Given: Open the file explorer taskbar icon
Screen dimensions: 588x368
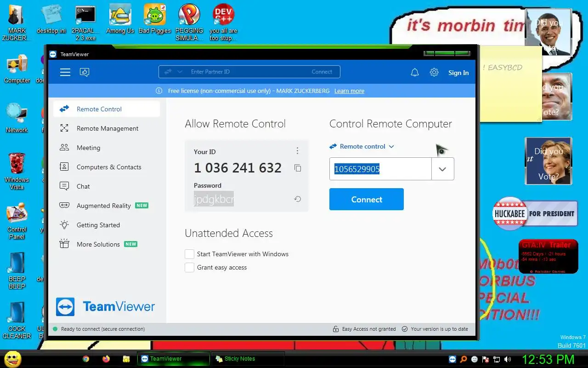Looking at the screenshot, I should pyautogui.click(x=126, y=359).
